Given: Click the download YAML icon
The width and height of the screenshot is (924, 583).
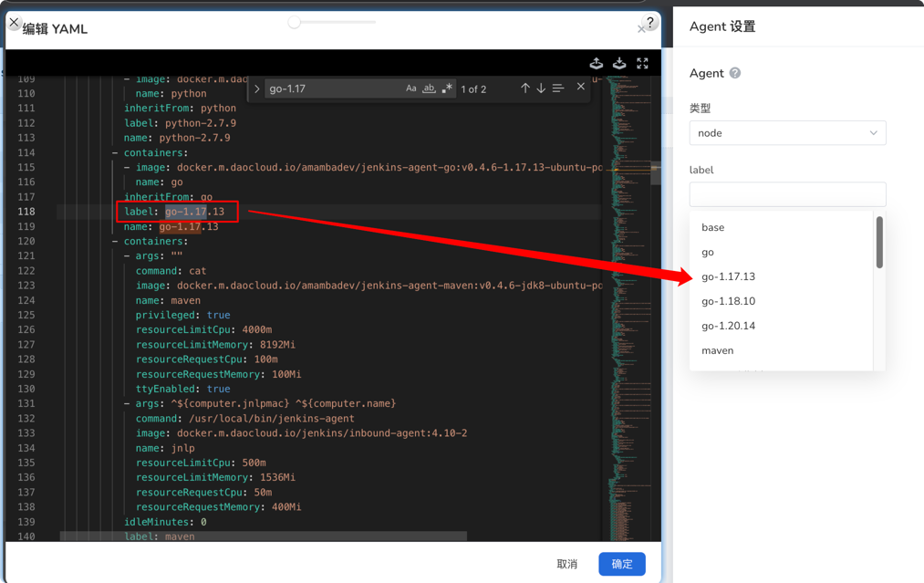Looking at the screenshot, I should 619,63.
